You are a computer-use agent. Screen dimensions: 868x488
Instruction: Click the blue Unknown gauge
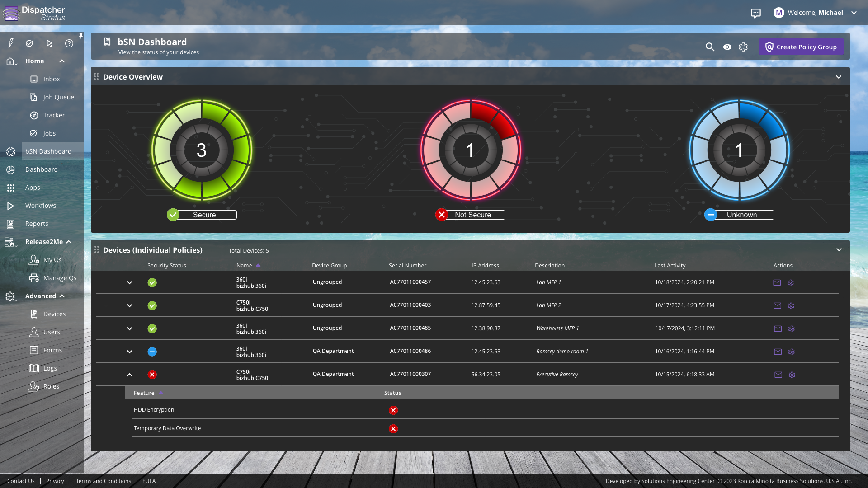pos(739,150)
